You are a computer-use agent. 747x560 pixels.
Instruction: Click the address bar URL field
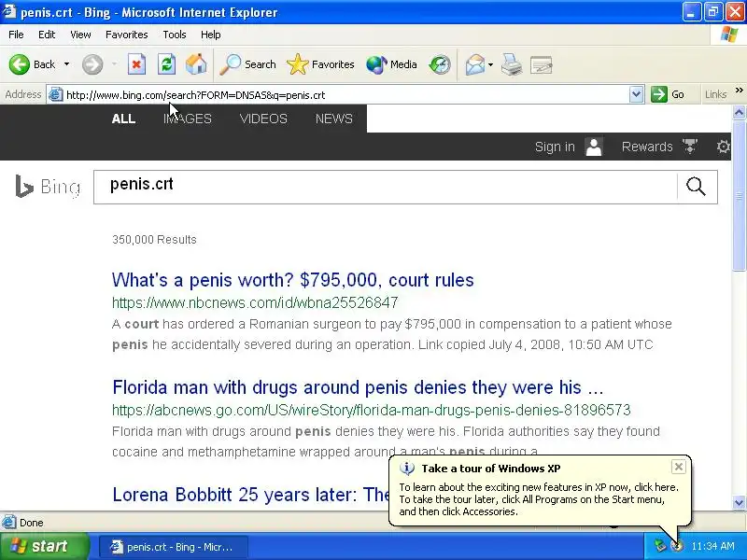(346, 95)
